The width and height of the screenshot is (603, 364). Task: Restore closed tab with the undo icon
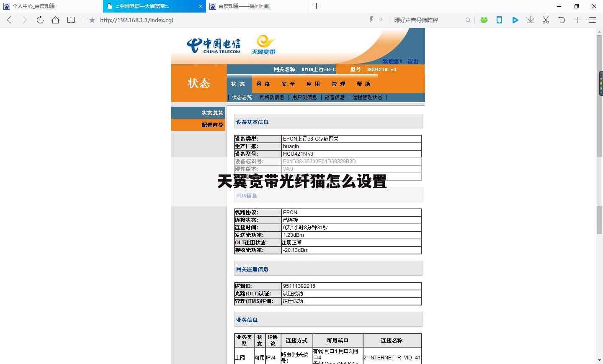click(561, 20)
